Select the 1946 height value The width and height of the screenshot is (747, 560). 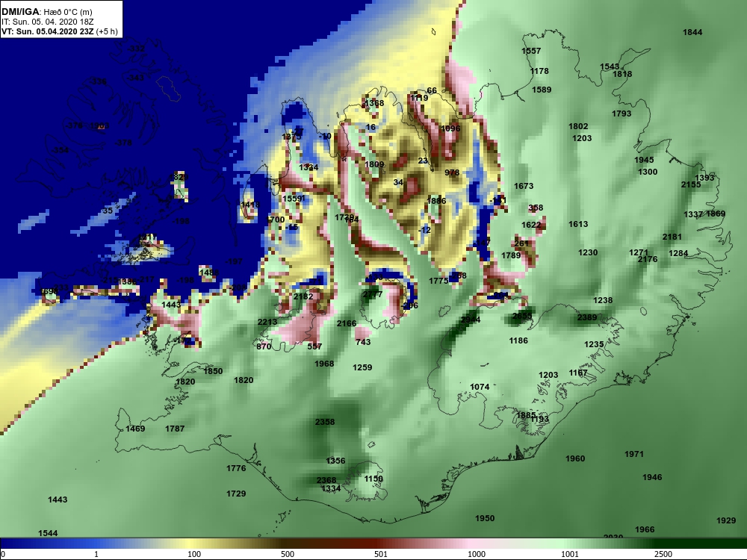pyautogui.click(x=652, y=477)
